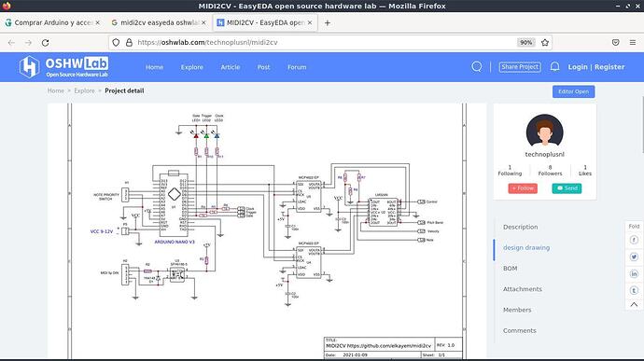Image resolution: width=644 pixels, height=361 pixels.
Task: Click the ARDUINO NANO V3 label
Action: pos(175,242)
